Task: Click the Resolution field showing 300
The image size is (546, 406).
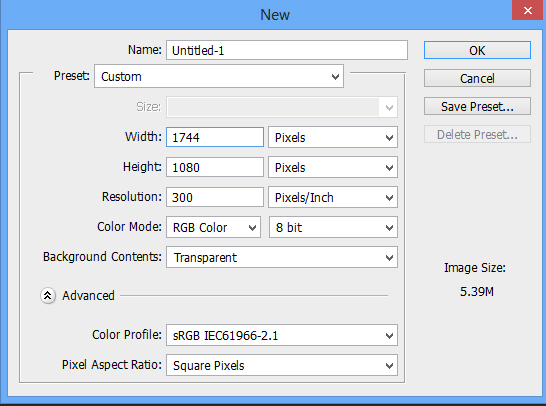Action: [x=215, y=197]
